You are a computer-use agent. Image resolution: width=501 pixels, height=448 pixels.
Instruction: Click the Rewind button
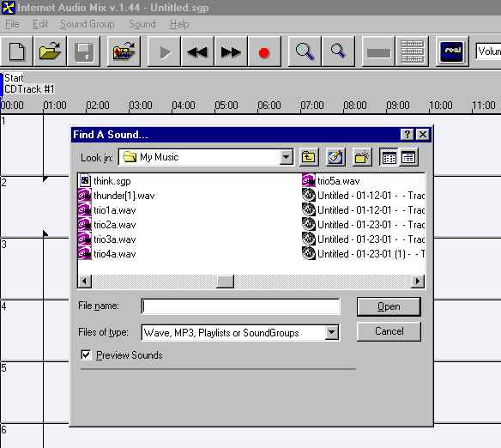coord(198,51)
